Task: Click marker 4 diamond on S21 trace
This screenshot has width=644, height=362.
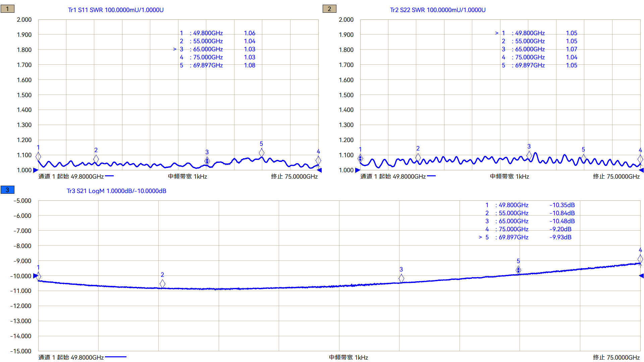Action: [x=640, y=259]
